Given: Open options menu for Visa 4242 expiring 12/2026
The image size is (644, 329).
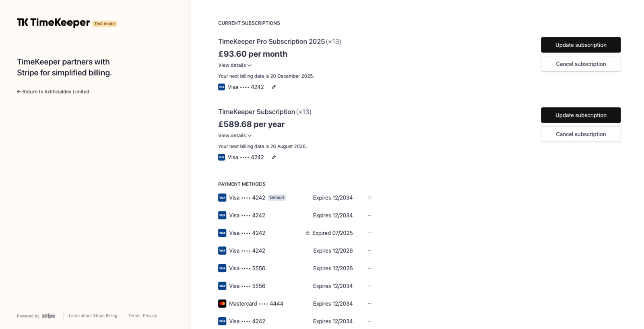Looking at the screenshot, I should point(369,251).
